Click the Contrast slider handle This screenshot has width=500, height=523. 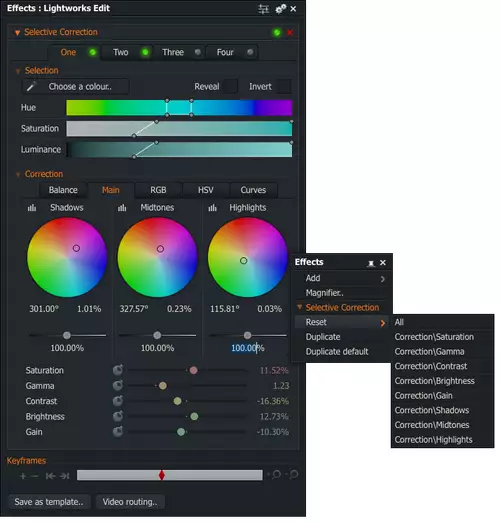tap(177, 401)
